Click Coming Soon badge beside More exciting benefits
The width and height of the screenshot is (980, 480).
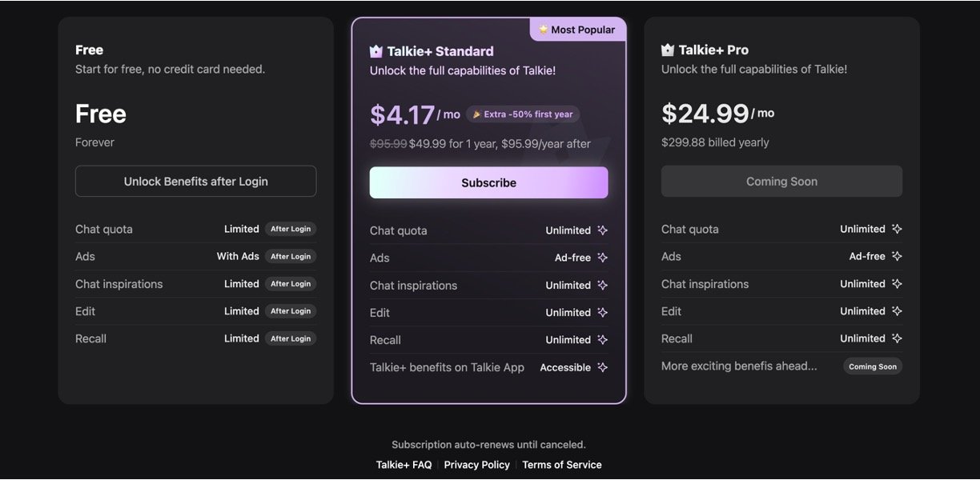click(x=873, y=366)
